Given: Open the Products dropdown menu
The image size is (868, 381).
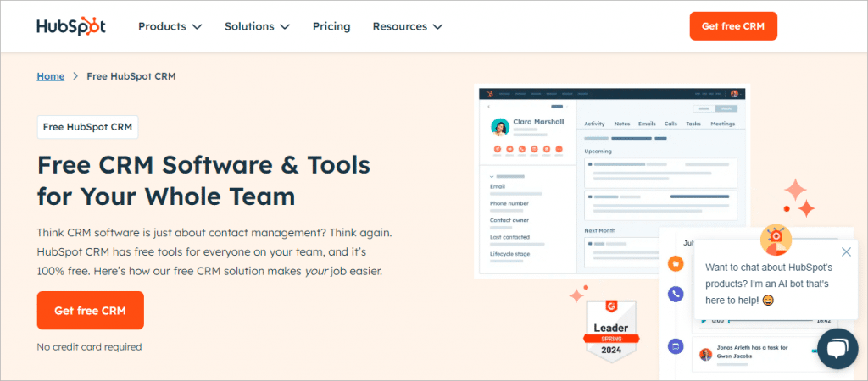Looking at the screenshot, I should [170, 26].
